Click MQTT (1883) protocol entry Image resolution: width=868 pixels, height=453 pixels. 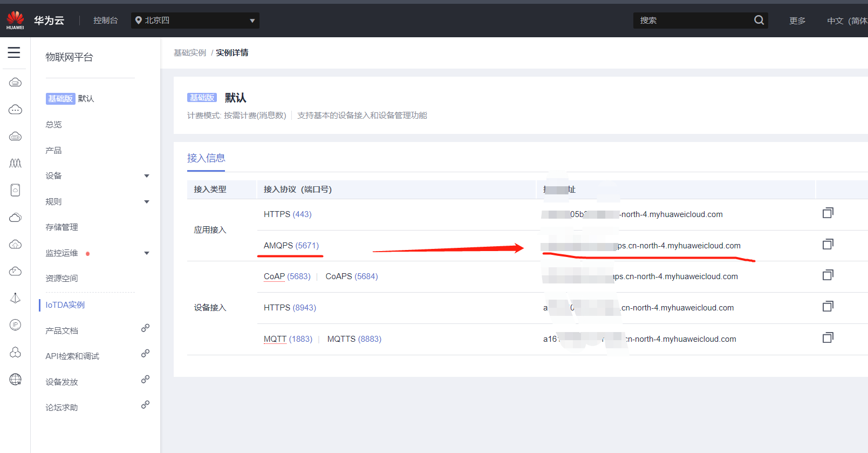coord(288,339)
